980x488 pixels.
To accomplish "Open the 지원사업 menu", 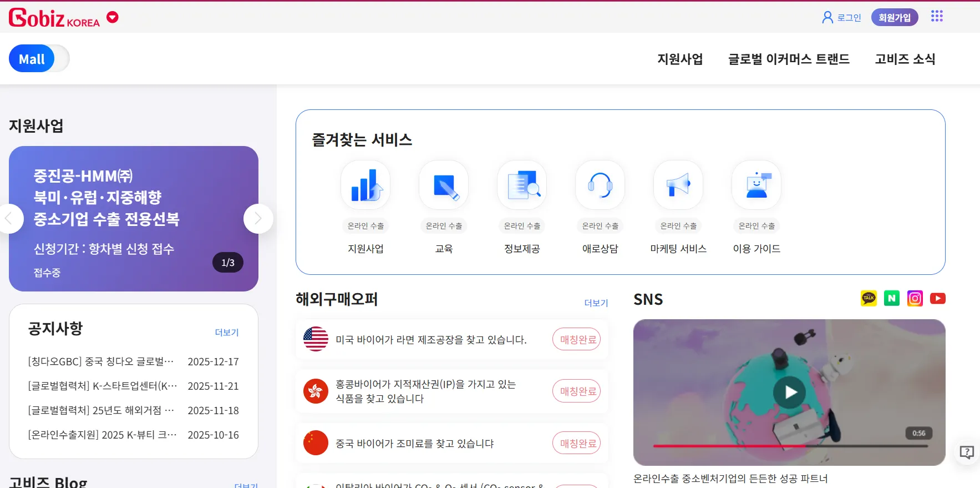I will coord(680,59).
